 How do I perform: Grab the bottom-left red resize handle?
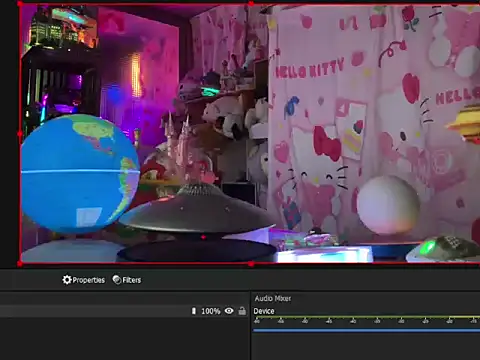tap(20, 264)
